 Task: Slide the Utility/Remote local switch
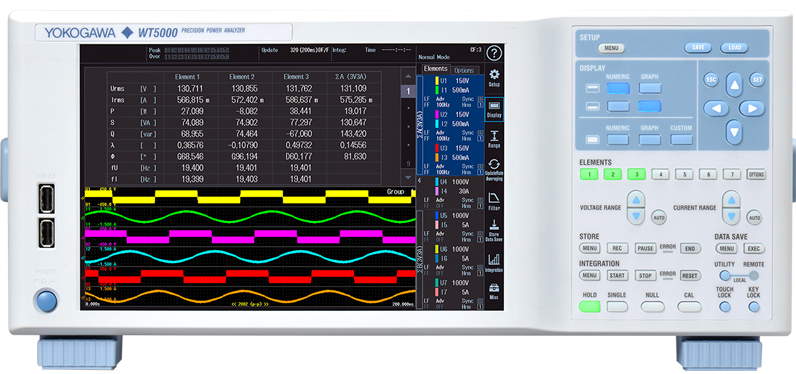pos(739,276)
